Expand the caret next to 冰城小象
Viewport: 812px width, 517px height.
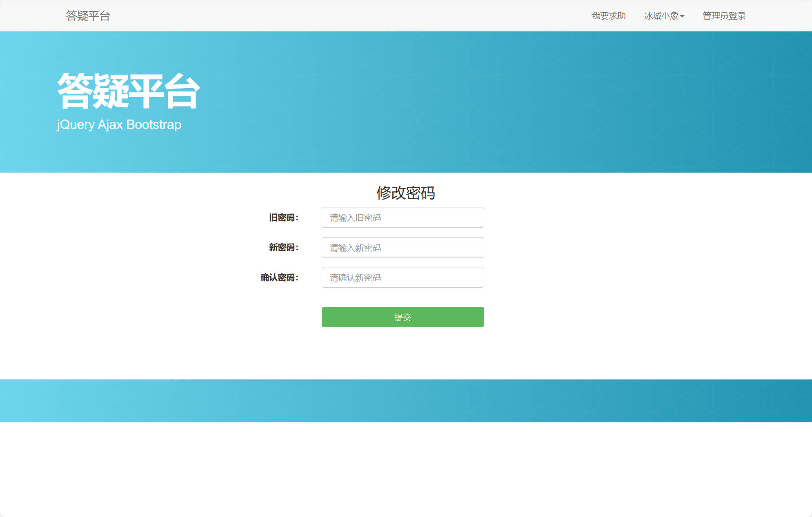point(683,16)
